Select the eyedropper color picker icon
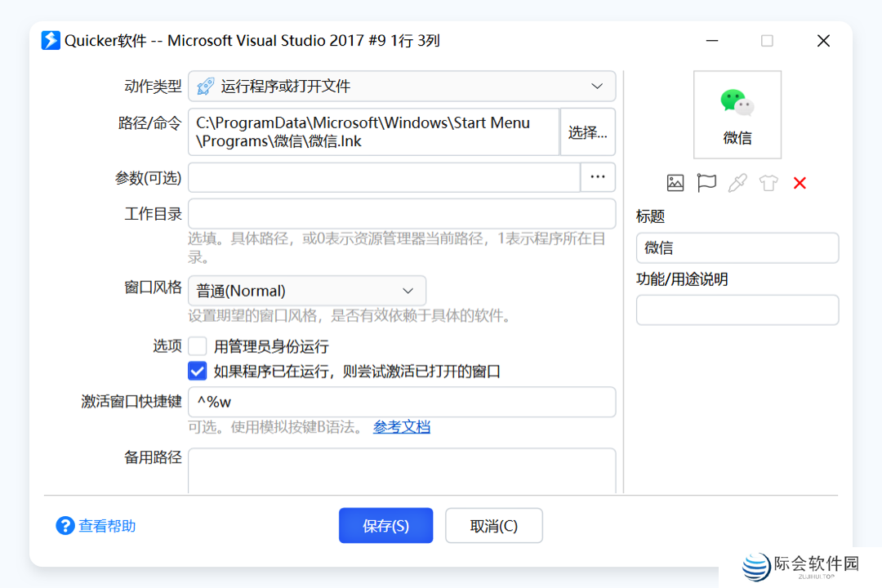This screenshot has width=882, height=588. pos(737,183)
